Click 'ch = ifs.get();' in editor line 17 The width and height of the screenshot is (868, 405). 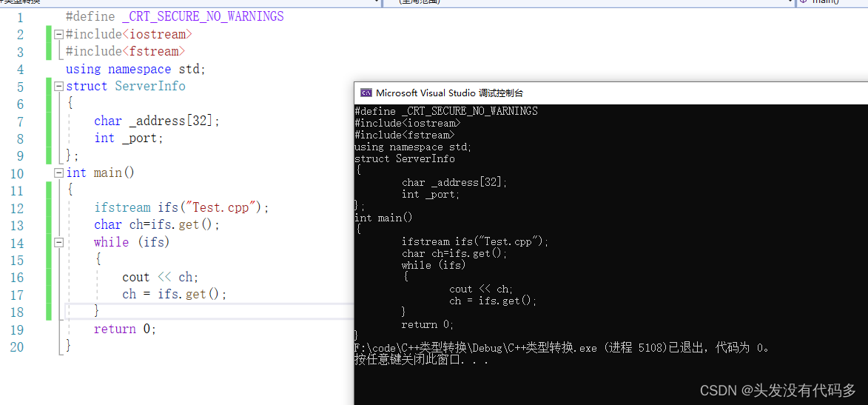click(175, 294)
